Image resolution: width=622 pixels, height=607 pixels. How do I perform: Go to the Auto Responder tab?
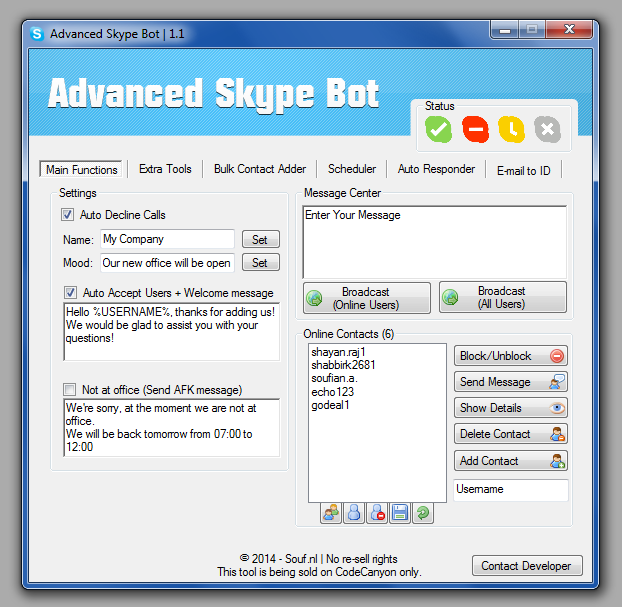click(436, 169)
